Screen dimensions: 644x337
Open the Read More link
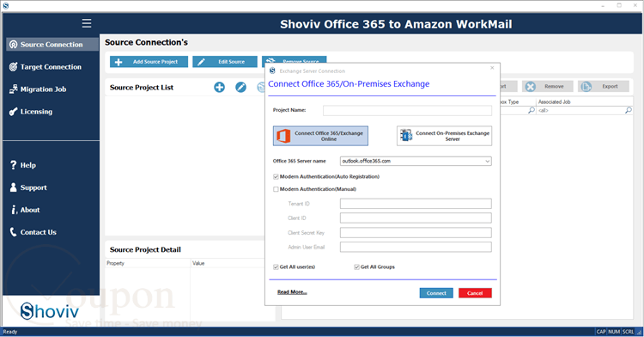[292, 292]
